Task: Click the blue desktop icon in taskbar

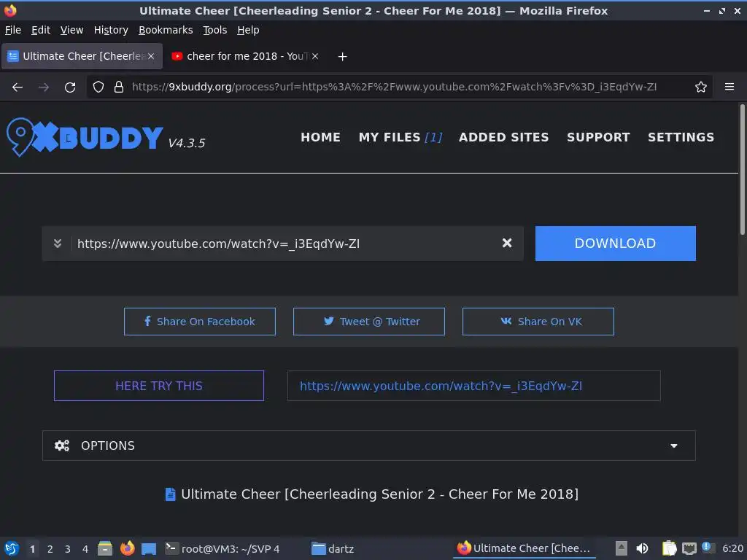Action: pyautogui.click(x=149, y=549)
